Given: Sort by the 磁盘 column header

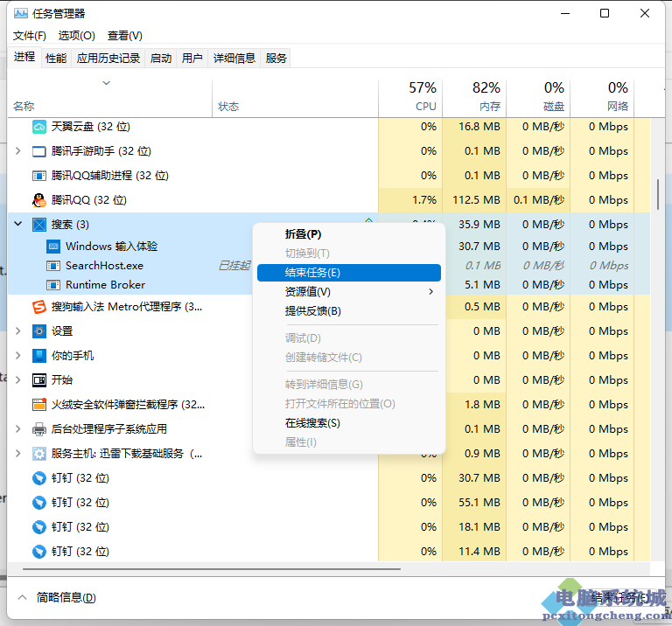Looking at the screenshot, I should coord(538,98).
